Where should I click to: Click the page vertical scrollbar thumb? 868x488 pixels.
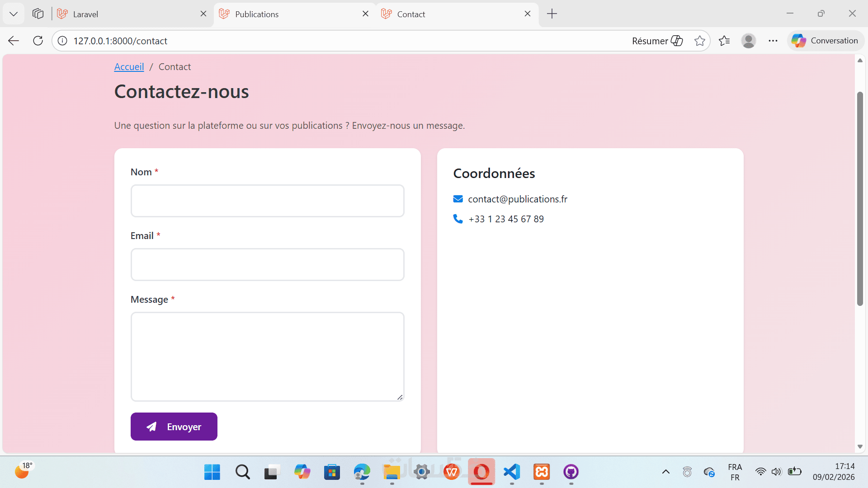860,199
